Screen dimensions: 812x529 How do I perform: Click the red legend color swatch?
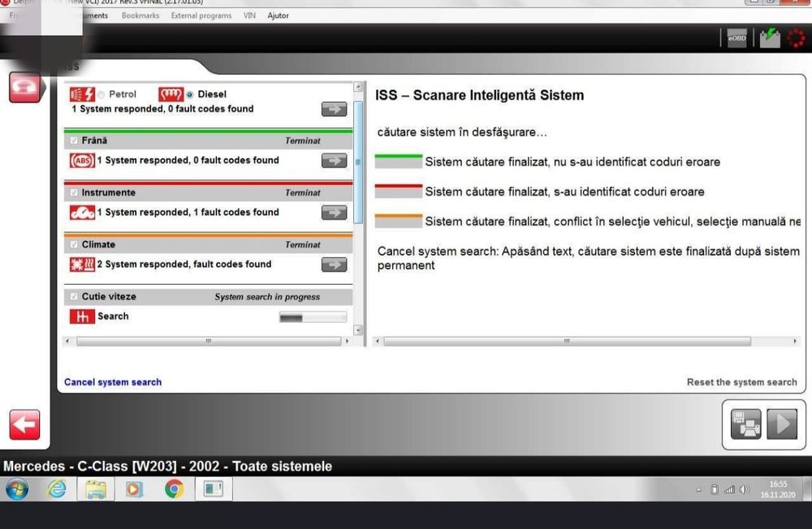pyautogui.click(x=398, y=191)
